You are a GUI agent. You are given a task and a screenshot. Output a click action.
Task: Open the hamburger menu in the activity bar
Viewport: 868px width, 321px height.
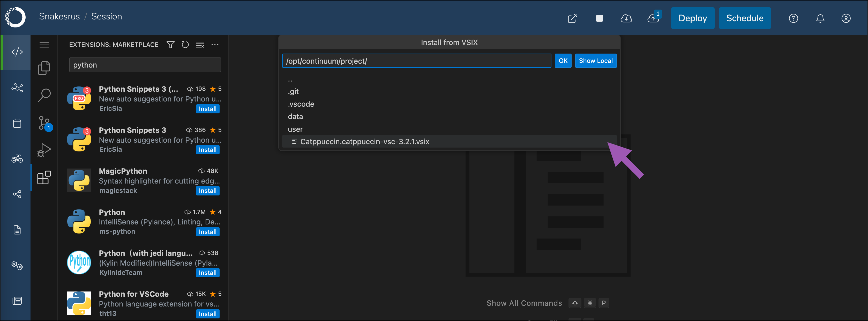[44, 45]
